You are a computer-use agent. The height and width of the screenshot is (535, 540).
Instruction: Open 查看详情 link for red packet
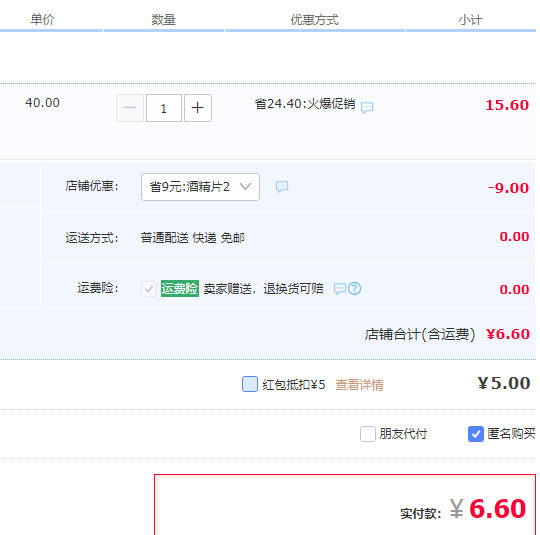[359, 385]
